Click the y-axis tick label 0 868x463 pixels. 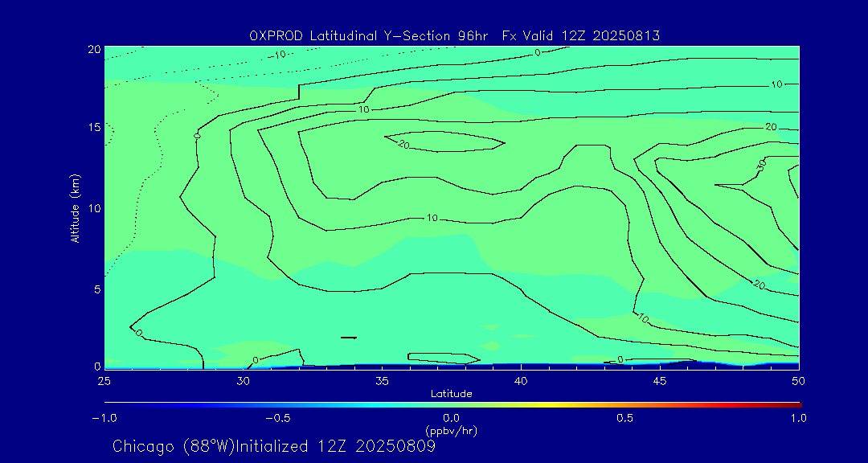coord(97,366)
